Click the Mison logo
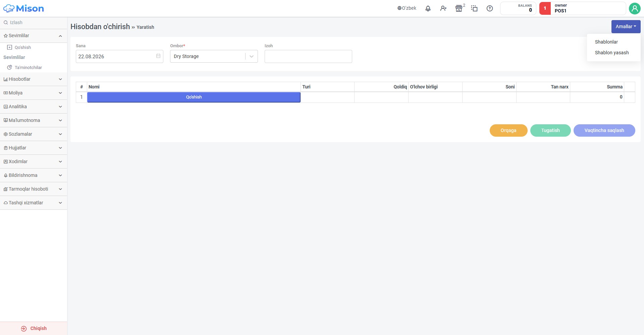 (x=23, y=8)
